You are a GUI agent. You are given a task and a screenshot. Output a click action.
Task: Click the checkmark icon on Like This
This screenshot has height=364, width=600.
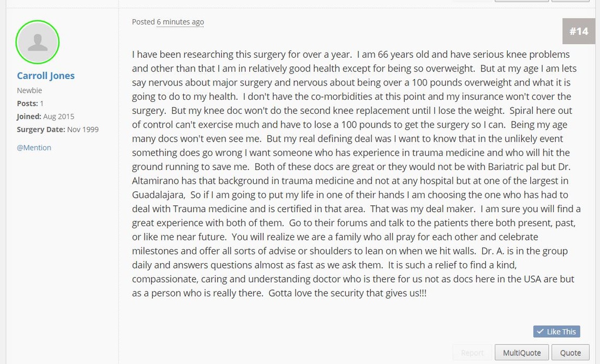click(540, 331)
